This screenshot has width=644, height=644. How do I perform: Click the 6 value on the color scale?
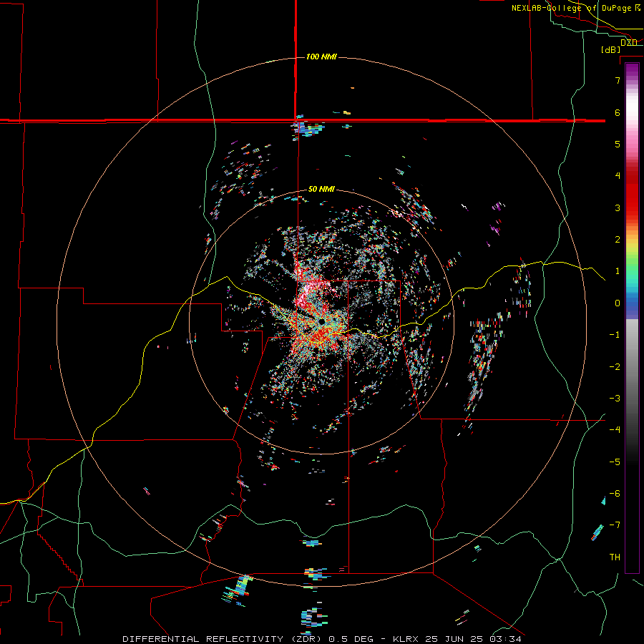click(618, 112)
